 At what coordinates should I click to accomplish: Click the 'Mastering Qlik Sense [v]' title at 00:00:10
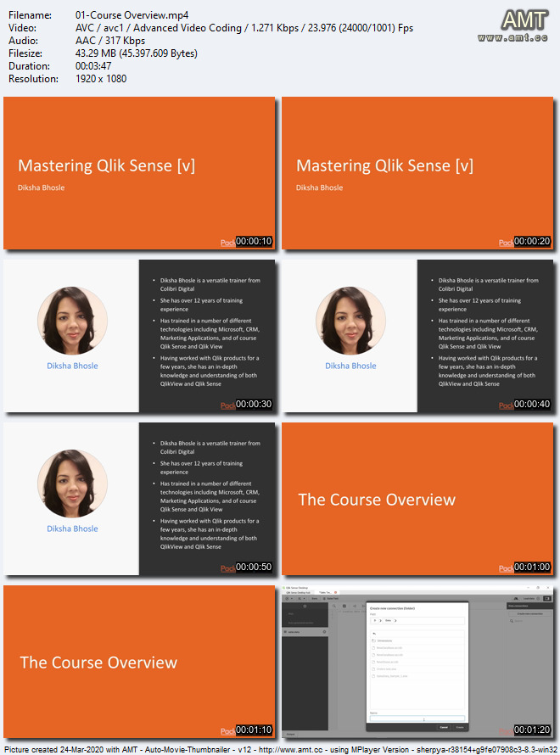click(106, 165)
